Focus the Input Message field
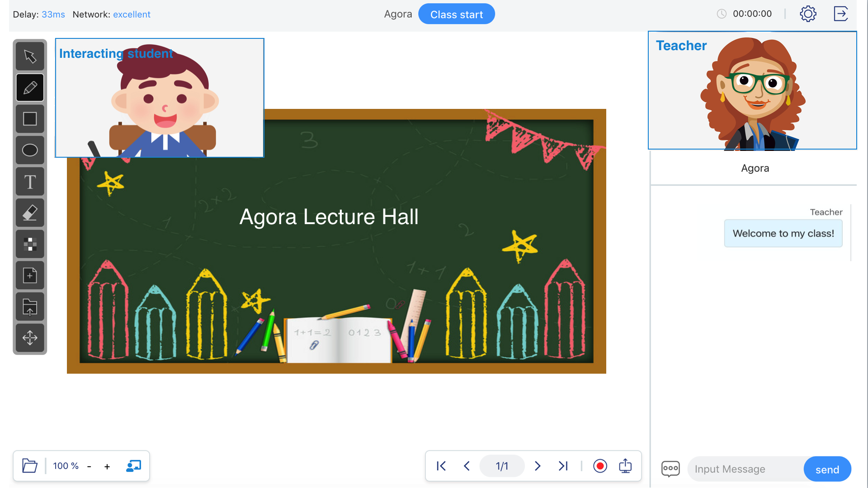This screenshot has width=868, height=488. pyautogui.click(x=746, y=469)
